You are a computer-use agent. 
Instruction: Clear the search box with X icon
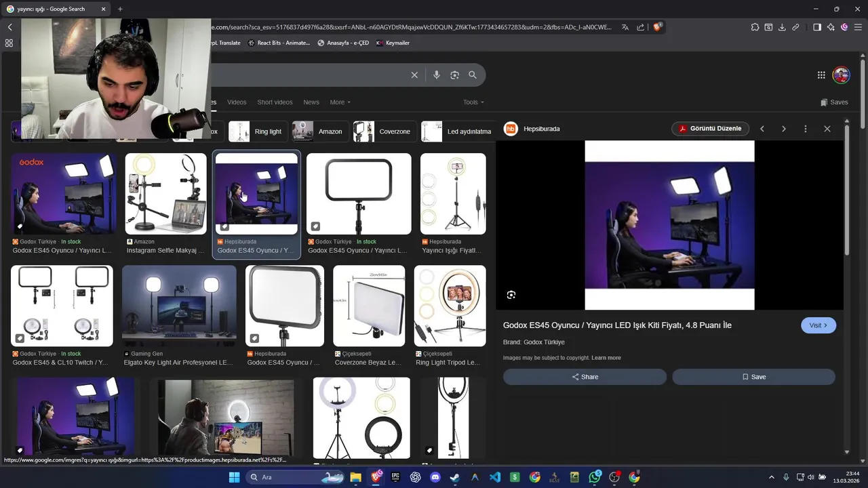pyautogui.click(x=414, y=75)
